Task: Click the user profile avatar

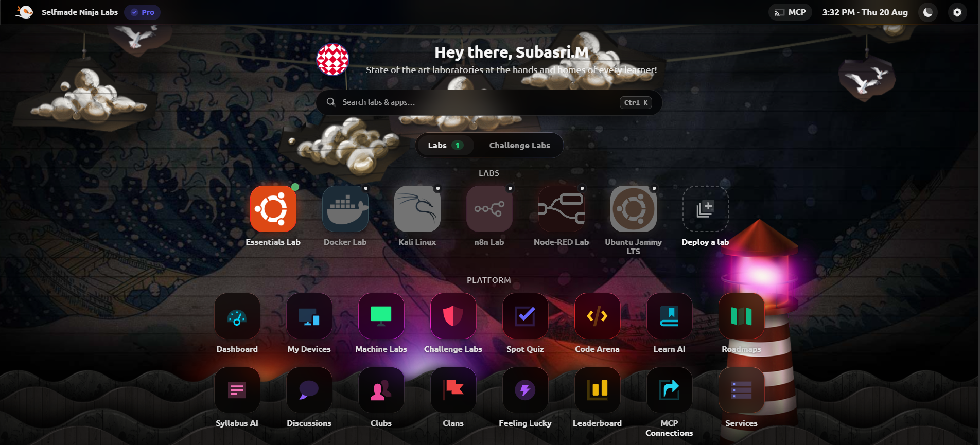Action: (332, 59)
